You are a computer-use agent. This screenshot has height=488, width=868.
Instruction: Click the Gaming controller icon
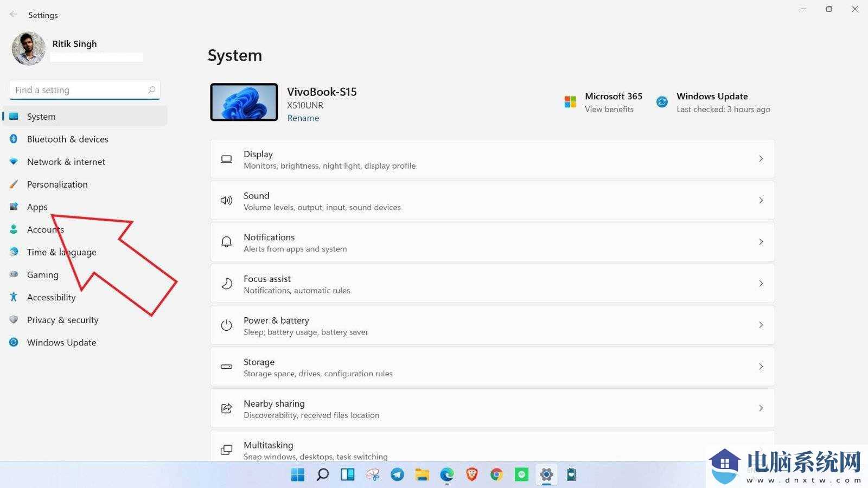[14, 275]
